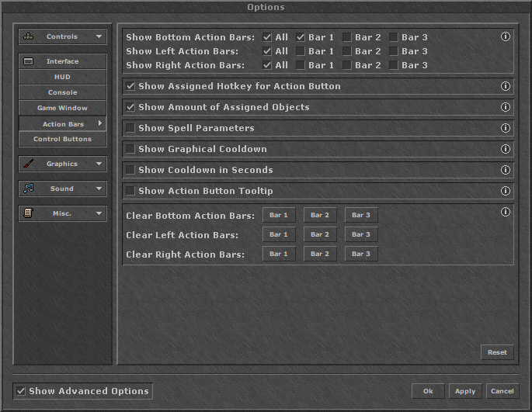Enable Bar 2 of Show Bottom Action Bars

(x=346, y=37)
